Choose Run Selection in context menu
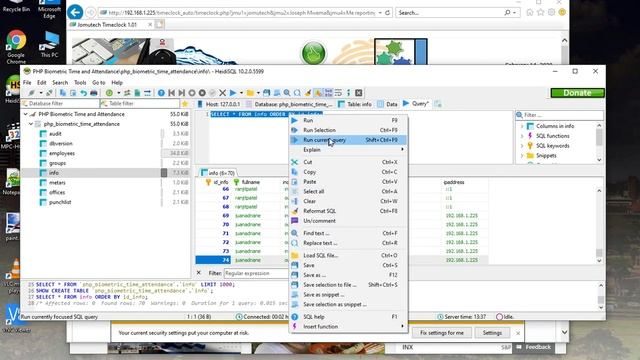Screen dimensions: 640x360 (348, 130)
